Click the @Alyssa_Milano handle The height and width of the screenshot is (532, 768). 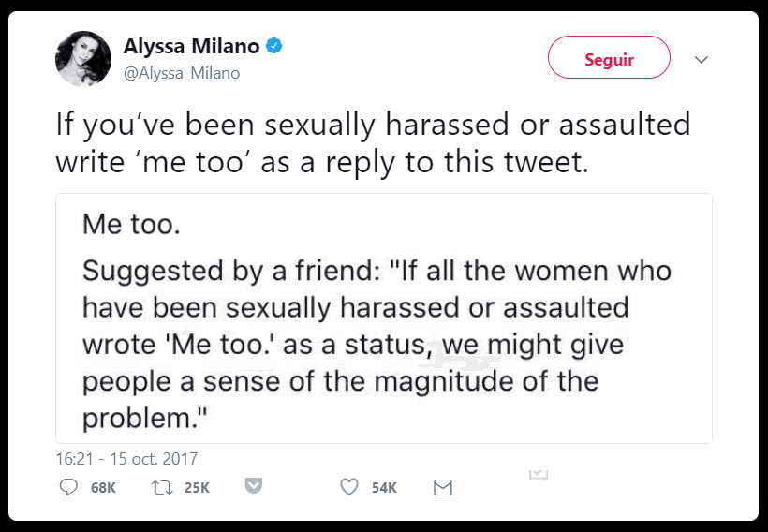[181, 73]
